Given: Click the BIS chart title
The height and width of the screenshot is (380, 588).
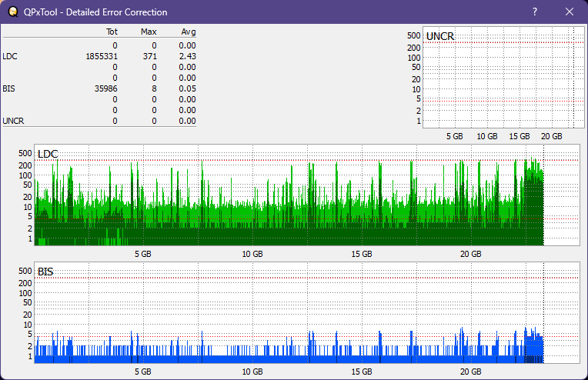Looking at the screenshot, I should pos(45,272).
